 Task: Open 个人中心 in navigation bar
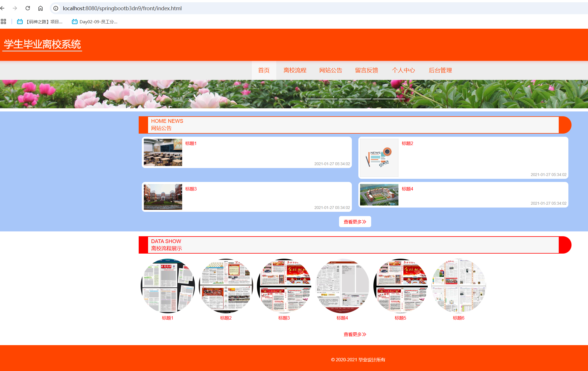(403, 70)
